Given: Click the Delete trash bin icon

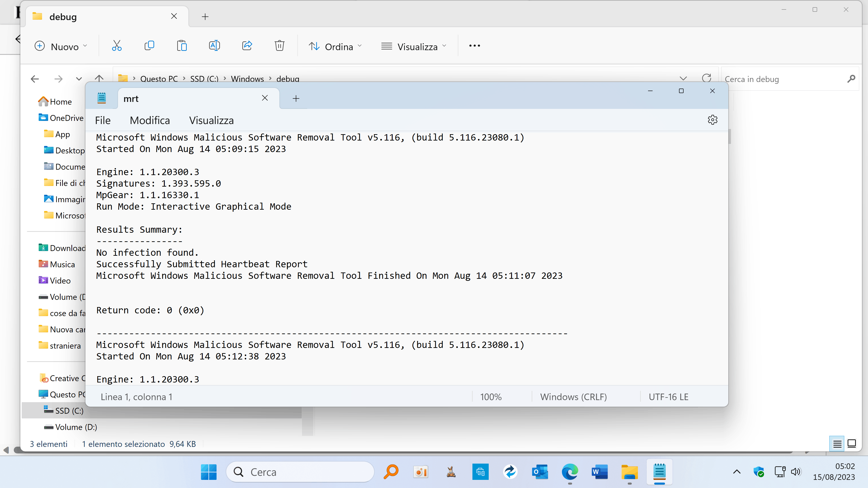Looking at the screenshot, I should click(279, 46).
